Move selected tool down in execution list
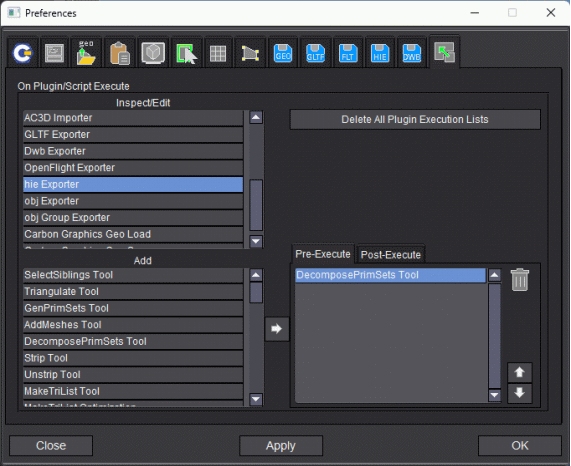The height and width of the screenshot is (466, 571). point(520,393)
